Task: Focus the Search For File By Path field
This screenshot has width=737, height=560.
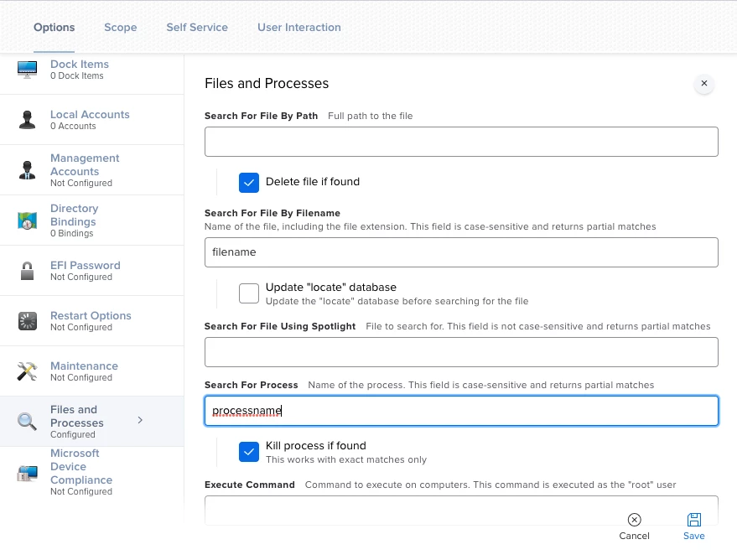Action: pos(461,142)
